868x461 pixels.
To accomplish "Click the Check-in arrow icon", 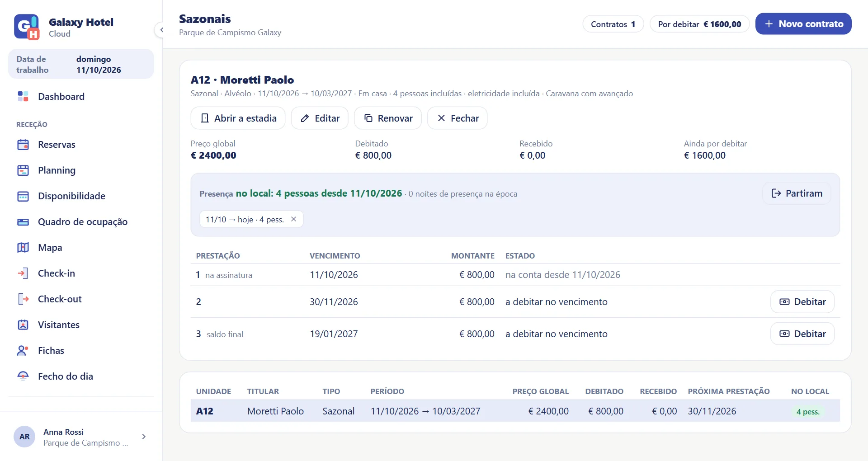I will [x=23, y=273].
